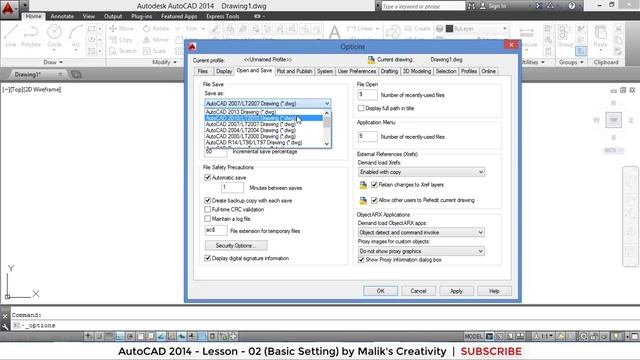Click OK in Options dialog

pos(380,291)
